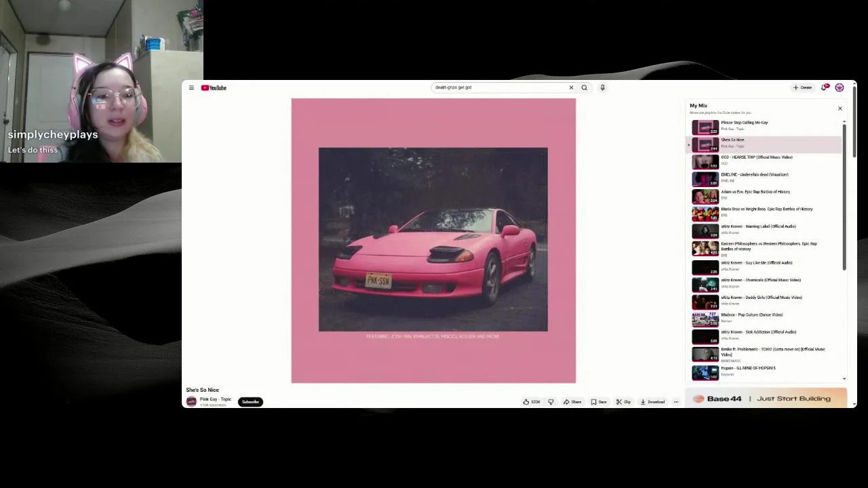Image resolution: width=868 pixels, height=488 pixels.
Task: Select 'Shes So Nice' playlist row
Action: (765, 144)
